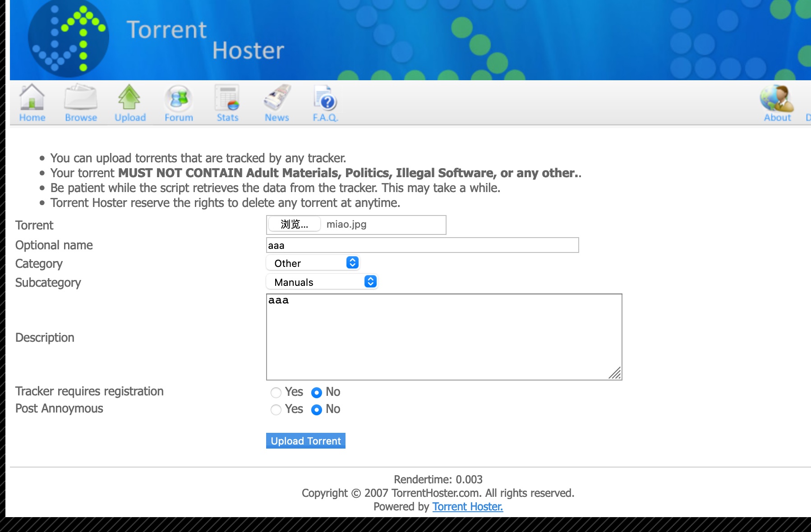Click the Upload Torrent button
The image size is (811, 532).
point(306,441)
